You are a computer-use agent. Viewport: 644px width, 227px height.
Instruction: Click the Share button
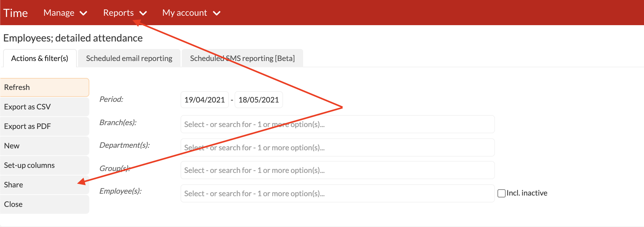[45, 185]
